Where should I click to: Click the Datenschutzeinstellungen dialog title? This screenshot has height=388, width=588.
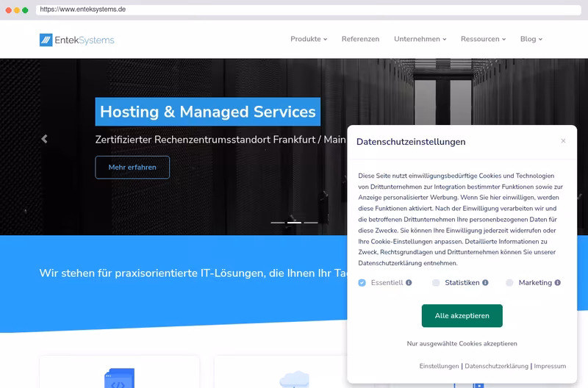pos(411,142)
